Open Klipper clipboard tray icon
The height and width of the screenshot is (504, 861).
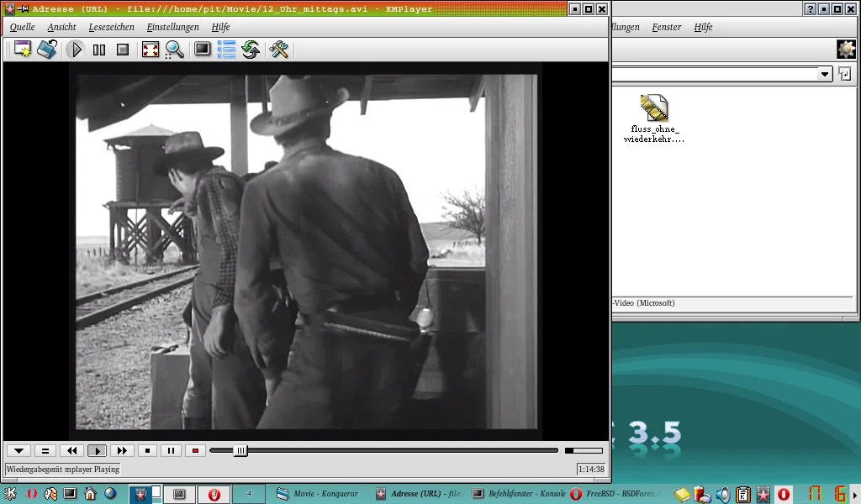(x=743, y=495)
